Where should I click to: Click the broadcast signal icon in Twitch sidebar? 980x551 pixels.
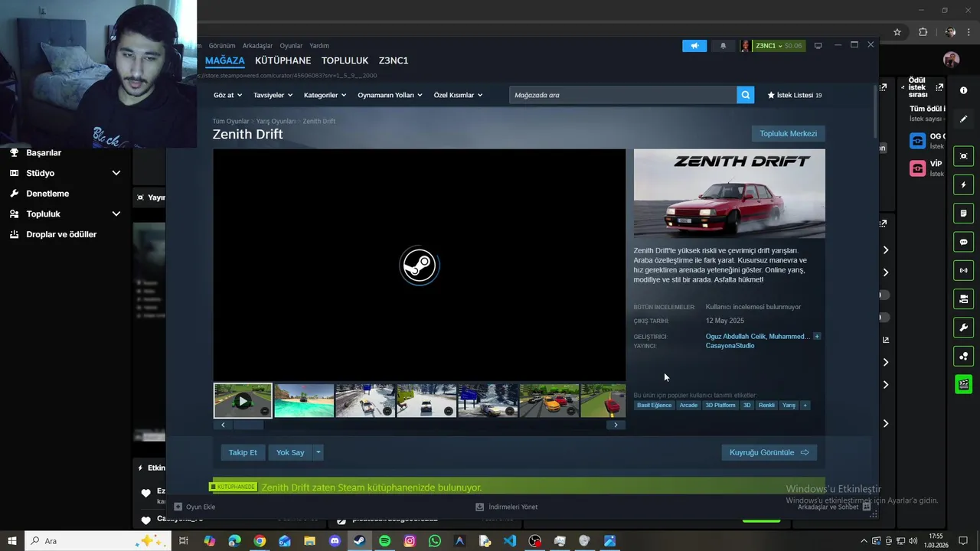963,270
